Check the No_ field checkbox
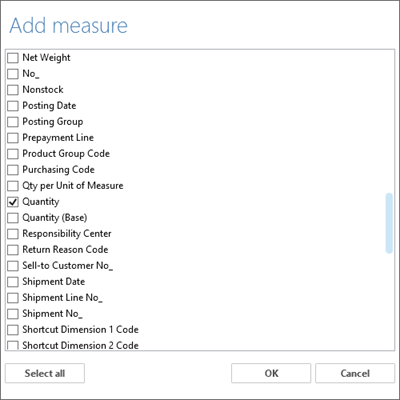 pyautogui.click(x=13, y=74)
